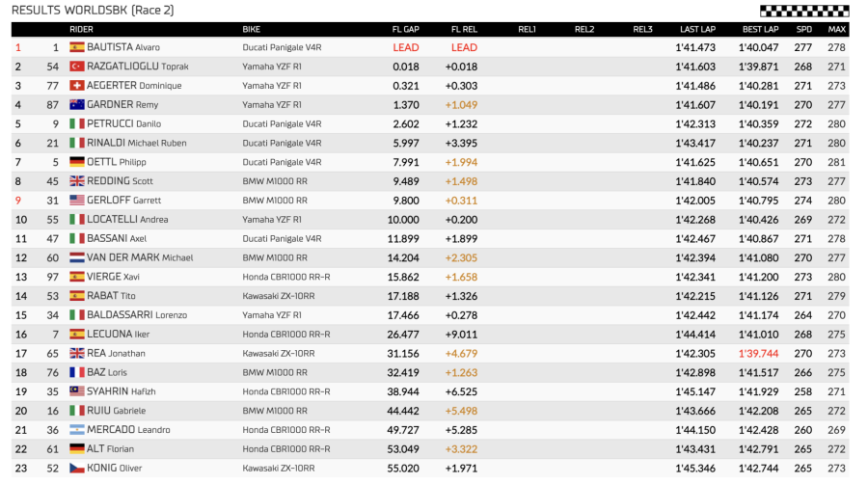This screenshot has width=868, height=484.
Task: Sort by the RIDER column header
Action: (81, 29)
